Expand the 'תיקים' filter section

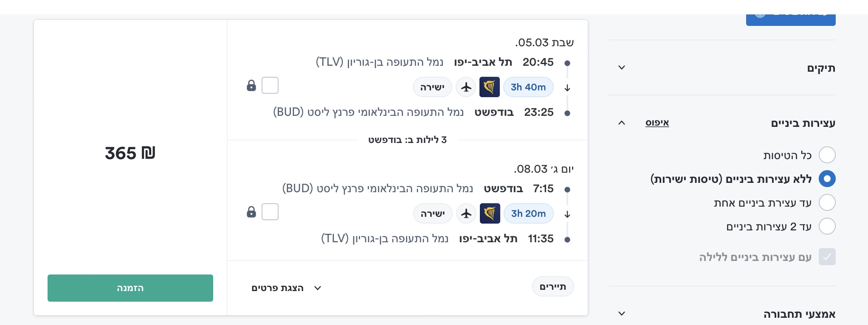click(622, 68)
